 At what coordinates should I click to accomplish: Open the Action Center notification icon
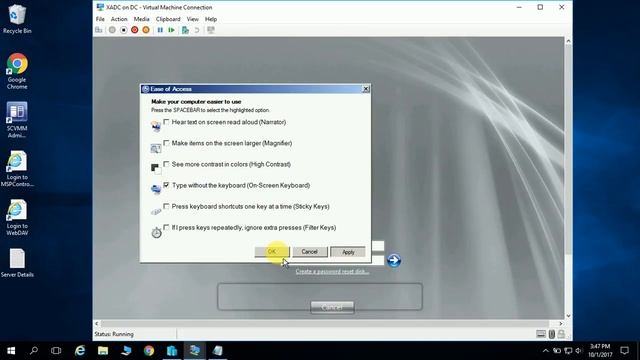tap(624, 351)
